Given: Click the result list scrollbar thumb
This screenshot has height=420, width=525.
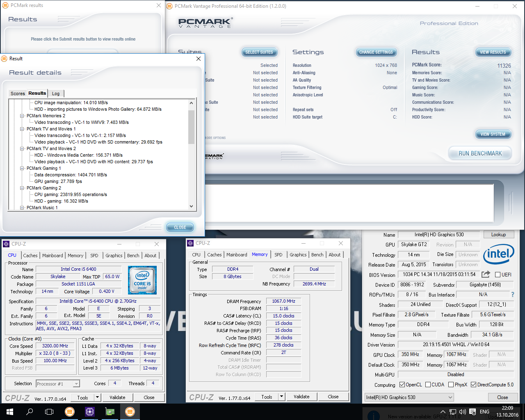Looking at the screenshot, I should pyautogui.click(x=191, y=127).
